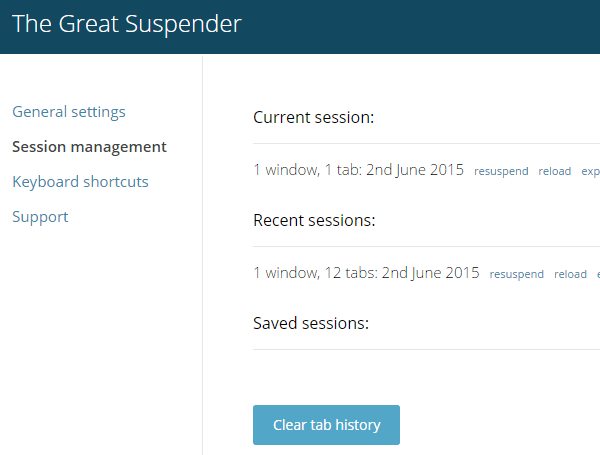
Task: Resuspend the current 1-tab session
Action: click(x=501, y=171)
